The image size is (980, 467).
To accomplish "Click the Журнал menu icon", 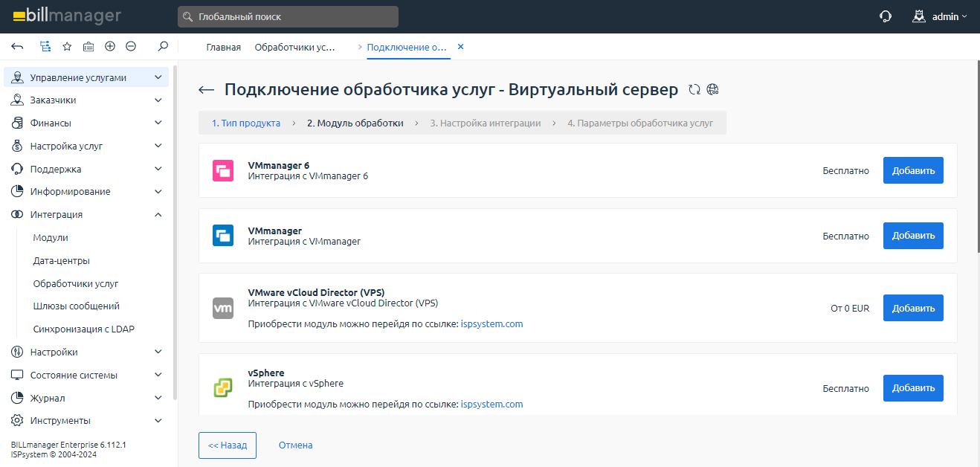I will pos(17,398).
